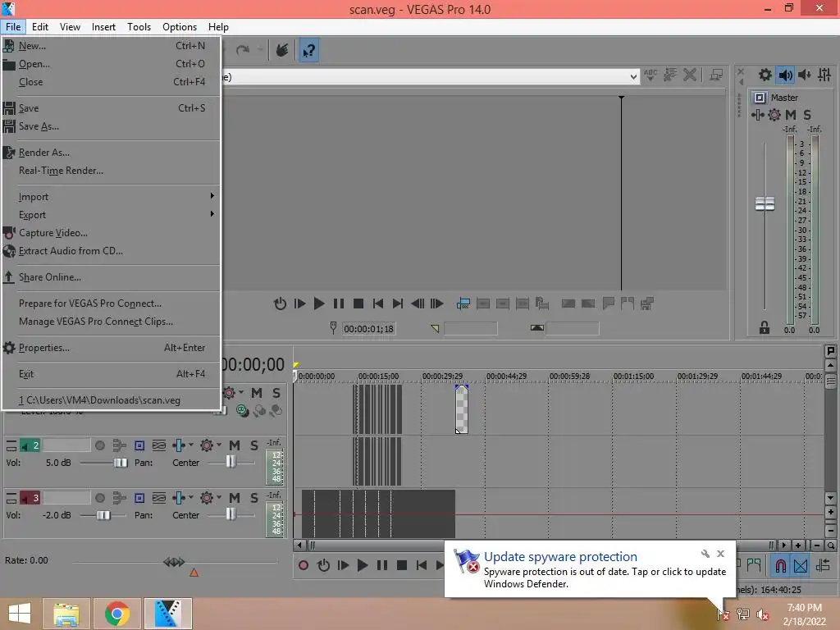Click the Redo arrow icon
This screenshot has width=840, height=630.
coord(243,50)
